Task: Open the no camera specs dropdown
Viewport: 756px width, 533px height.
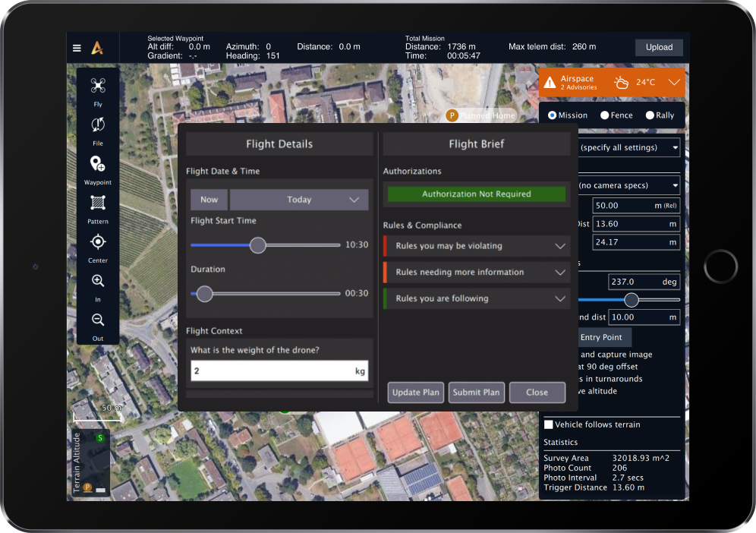Action: pos(629,185)
